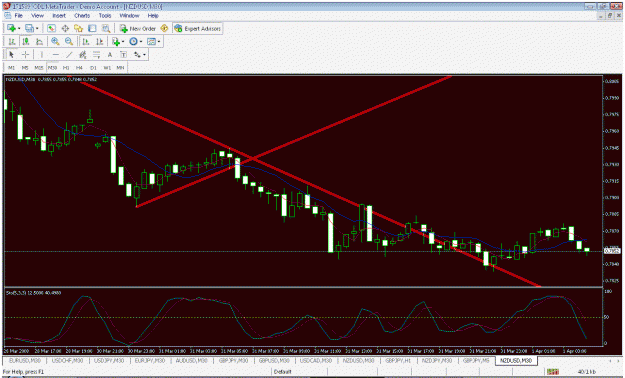Switch to candlestick chart display
This screenshot has height=378, width=625.
(x=26, y=41)
